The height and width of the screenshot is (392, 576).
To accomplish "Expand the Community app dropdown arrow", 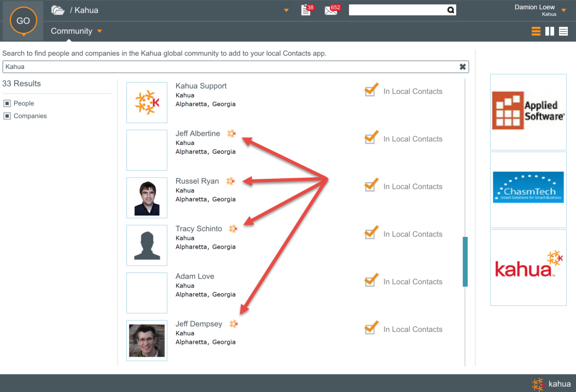I will (100, 31).
